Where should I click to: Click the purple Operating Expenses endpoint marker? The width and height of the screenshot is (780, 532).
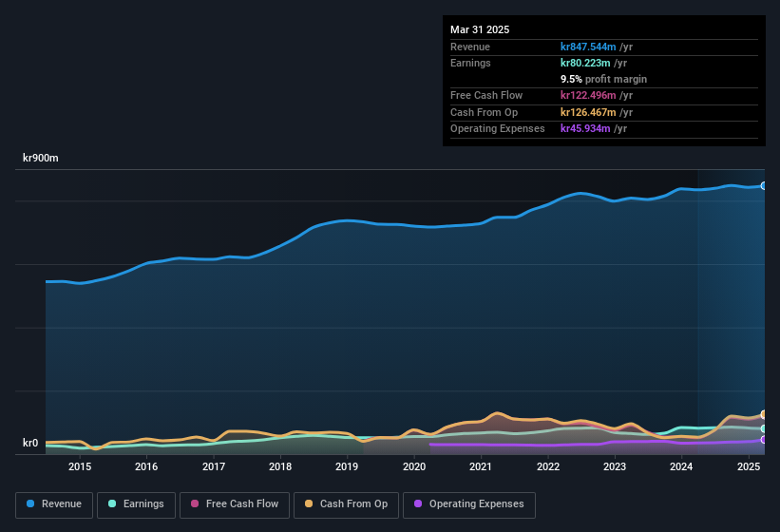click(763, 439)
